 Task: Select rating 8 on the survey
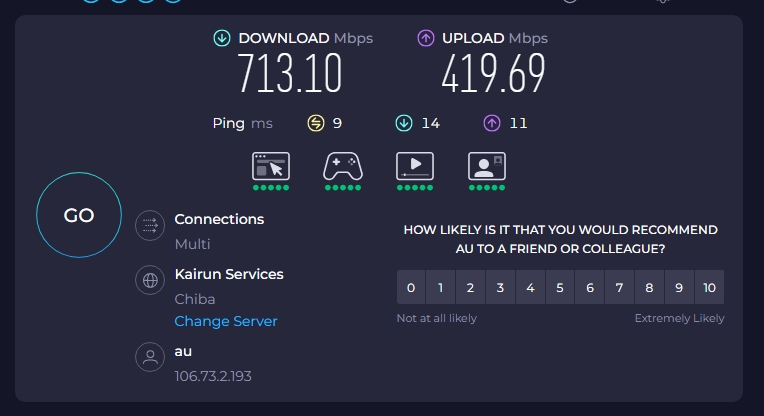(x=649, y=288)
